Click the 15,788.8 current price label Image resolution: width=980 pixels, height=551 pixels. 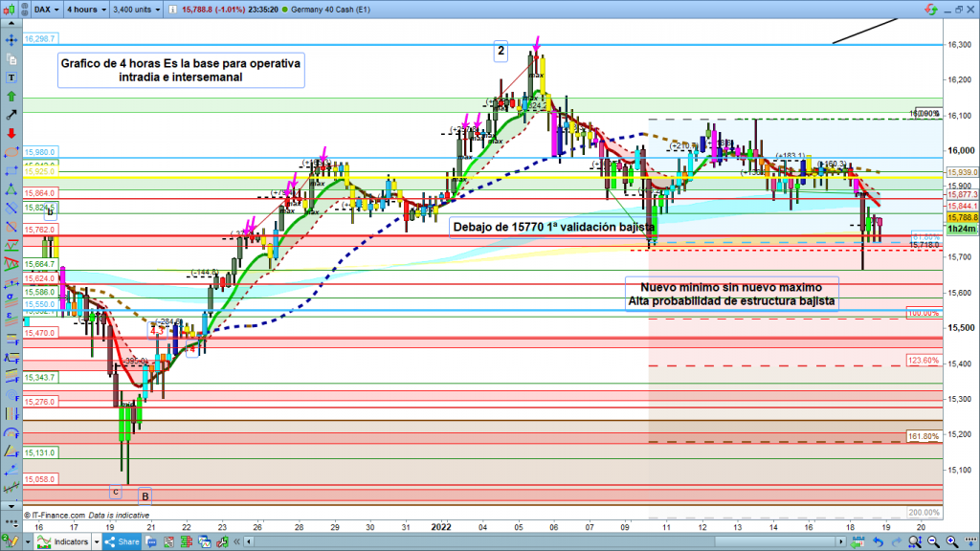[x=961, y=218]
